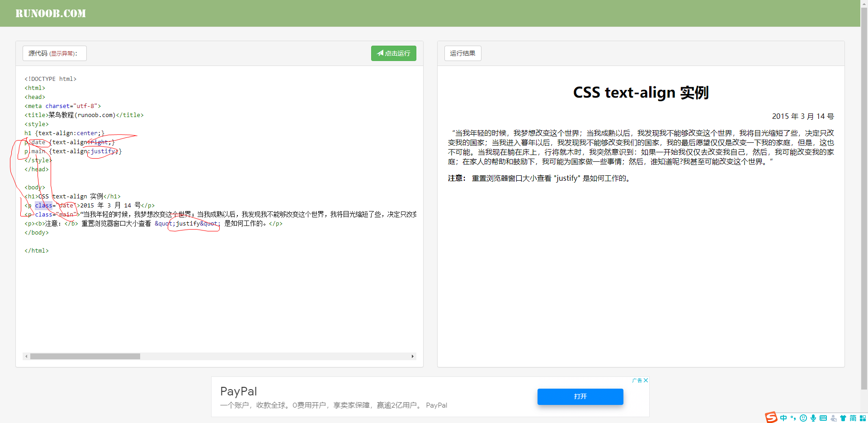Click the <title>菜鸟教程(runoob.com) code line
The width and height of the screenshot is (868, 423).
tap(84, 115)
